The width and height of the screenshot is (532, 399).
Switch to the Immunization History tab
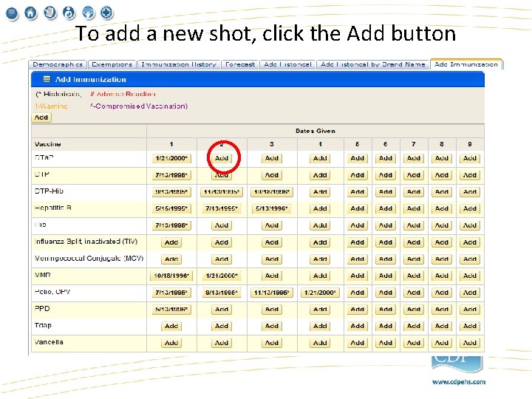coord(179,64)
